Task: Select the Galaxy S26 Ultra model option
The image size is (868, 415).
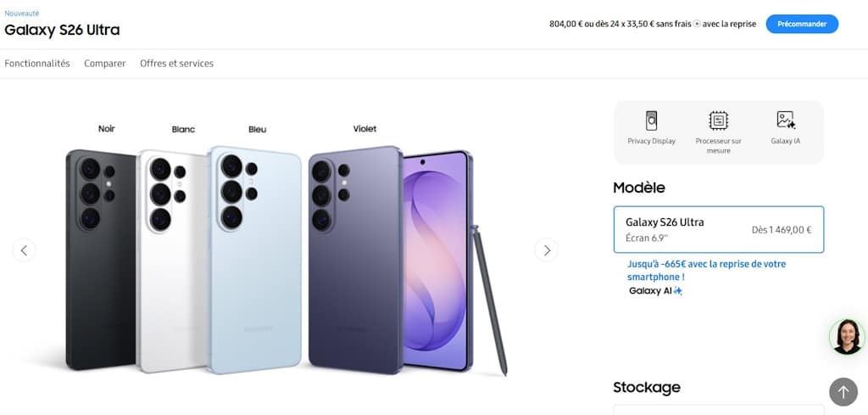Action: 718,229
